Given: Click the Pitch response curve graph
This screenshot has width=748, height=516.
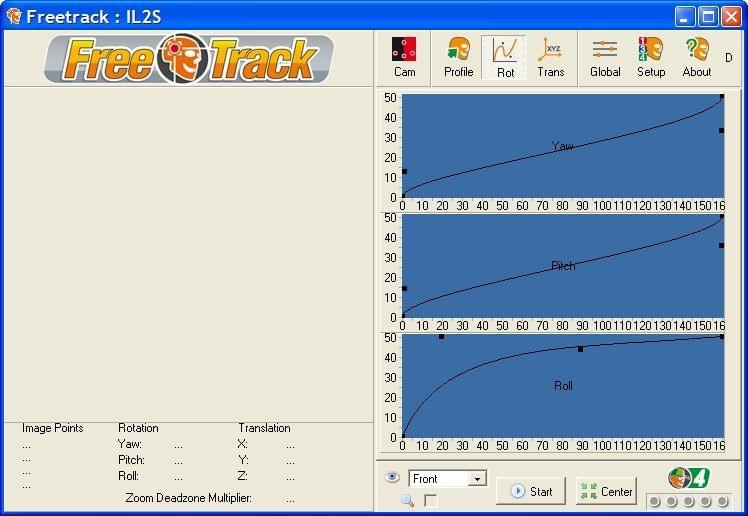Looking at the screenshot, I should pyautogui.click(x=562, y=266).
